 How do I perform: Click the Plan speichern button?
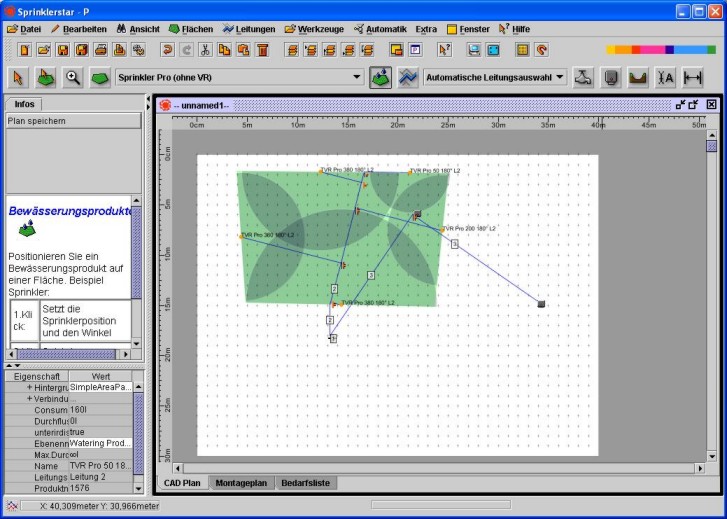73,121
